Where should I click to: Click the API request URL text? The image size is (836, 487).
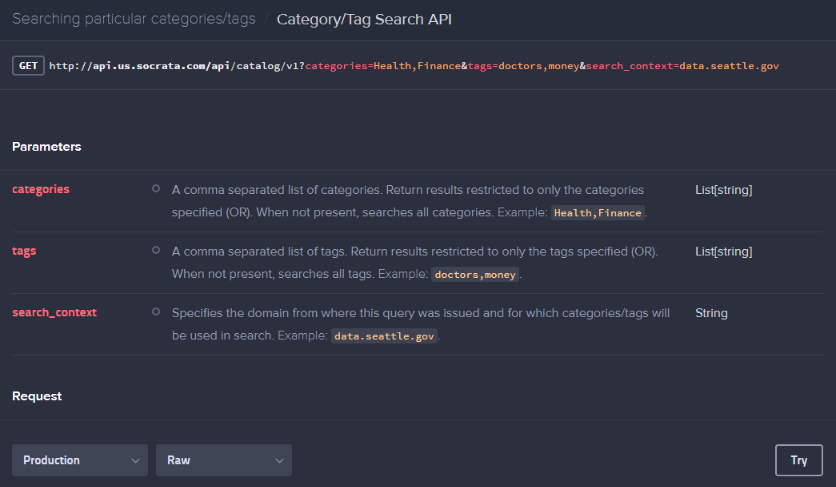click(x=414, y=66)
